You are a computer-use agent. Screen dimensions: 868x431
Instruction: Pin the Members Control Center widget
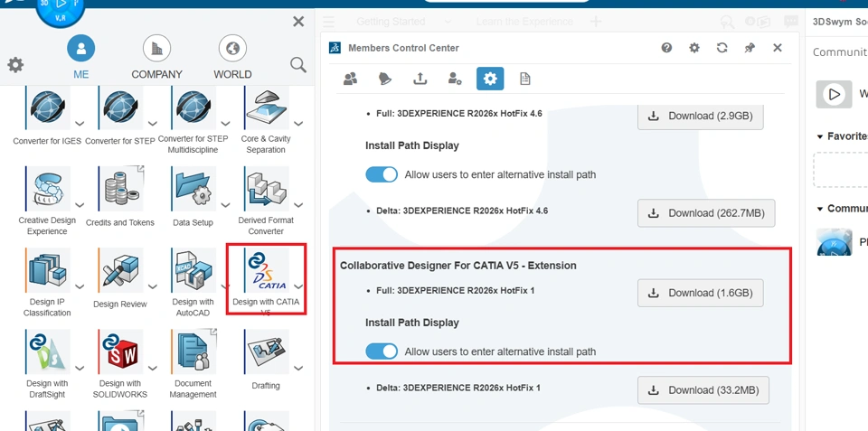point(750,48)
